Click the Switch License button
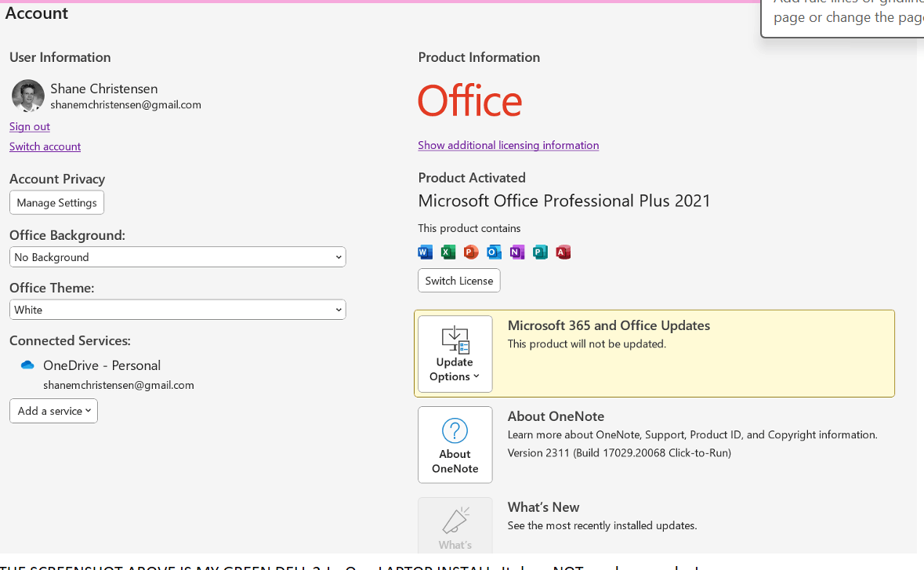Viewport: 924px width, 570px height. [458, 280]
